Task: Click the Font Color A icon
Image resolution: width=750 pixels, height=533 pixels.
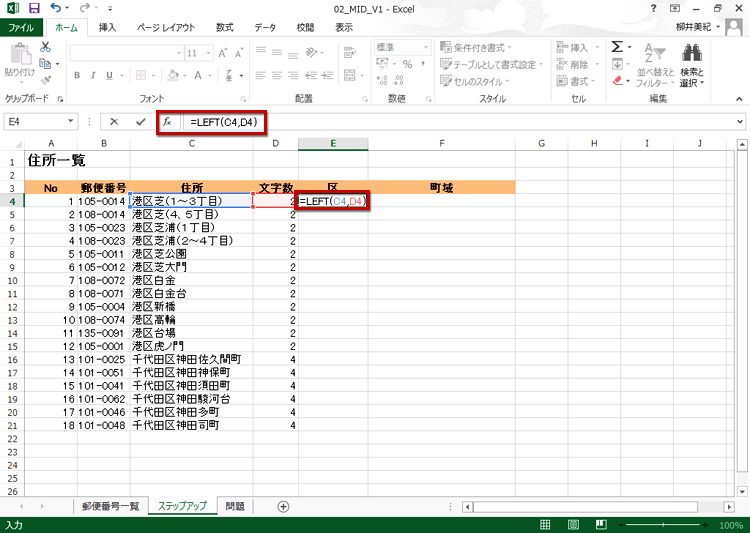Action: coord(198,75)
